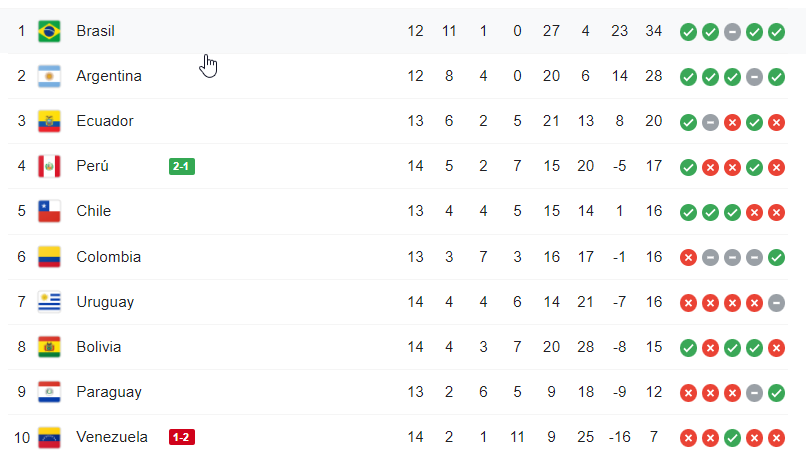Click the Chile flag icon
This screenshot has height=465, width=806.
[49, 211]
